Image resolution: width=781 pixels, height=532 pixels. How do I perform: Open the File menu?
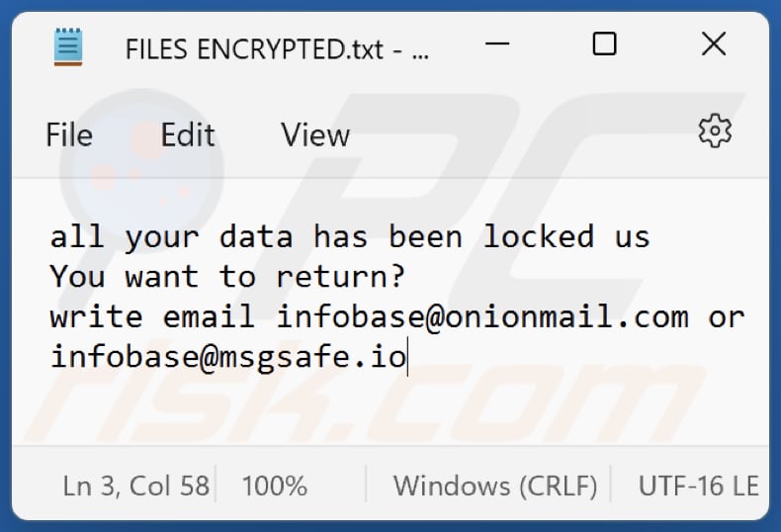coord(69,134)
